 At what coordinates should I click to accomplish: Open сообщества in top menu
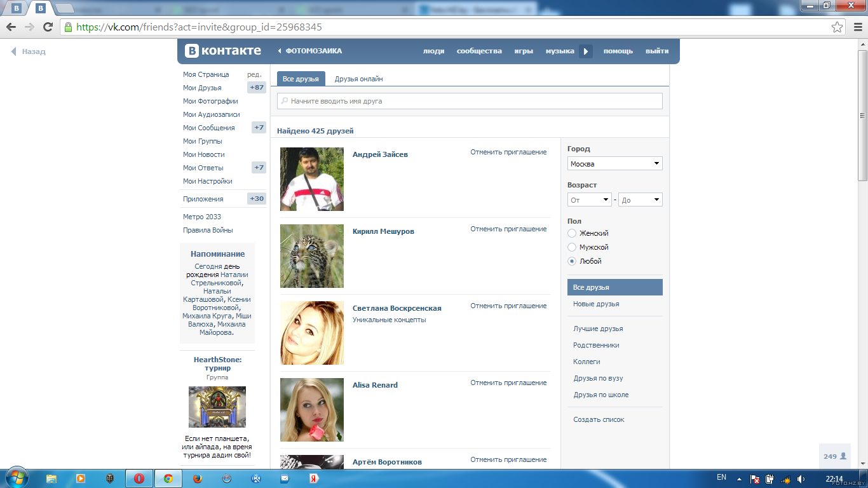pyautogui.click(x=479, y=51)
